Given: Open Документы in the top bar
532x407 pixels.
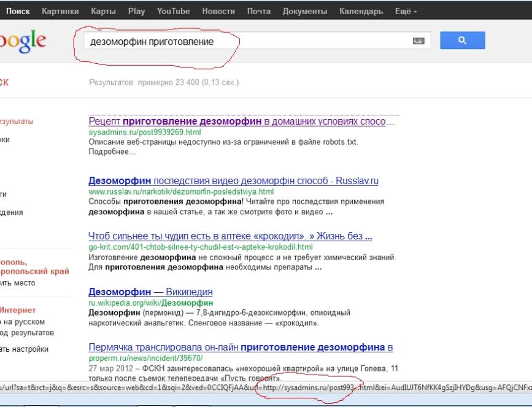Looking at the screenshot, I should click(x=305, y=11).
